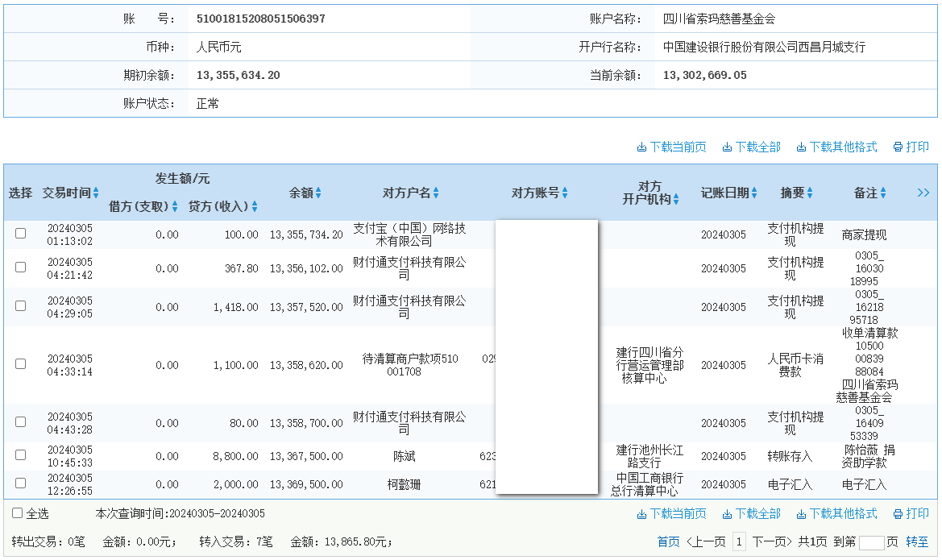
Task: Click credit amount 8,800.00
Action: (x=235, y=457)
